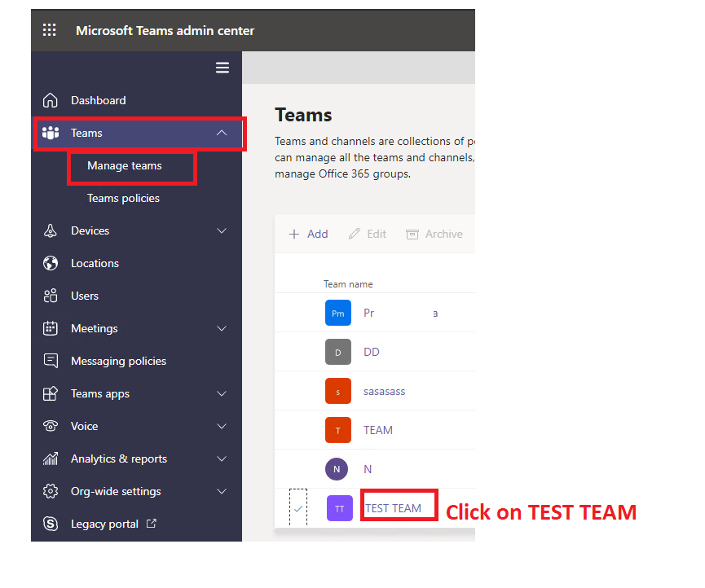This screenshot has width=705, height=588.
Task: Click the Locations globe icon
Action: [x=51, y=263]
